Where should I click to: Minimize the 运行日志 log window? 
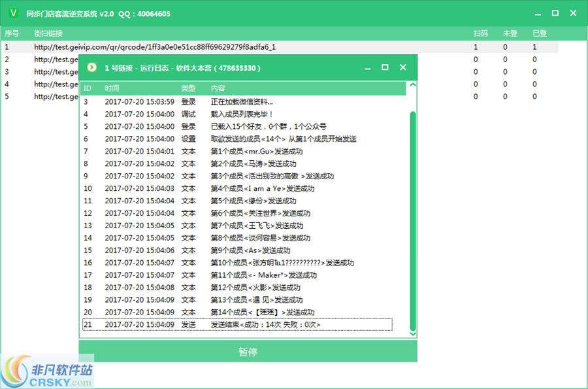[x=367, y=68]
